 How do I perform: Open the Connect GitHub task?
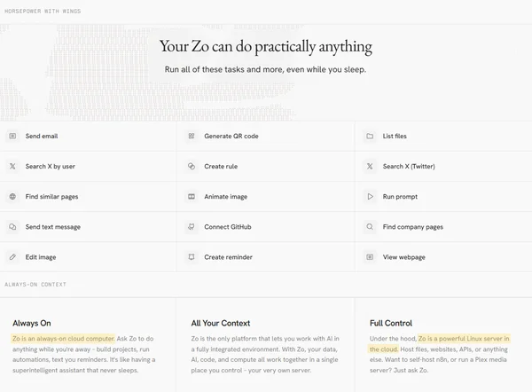(x=228, y=226)
